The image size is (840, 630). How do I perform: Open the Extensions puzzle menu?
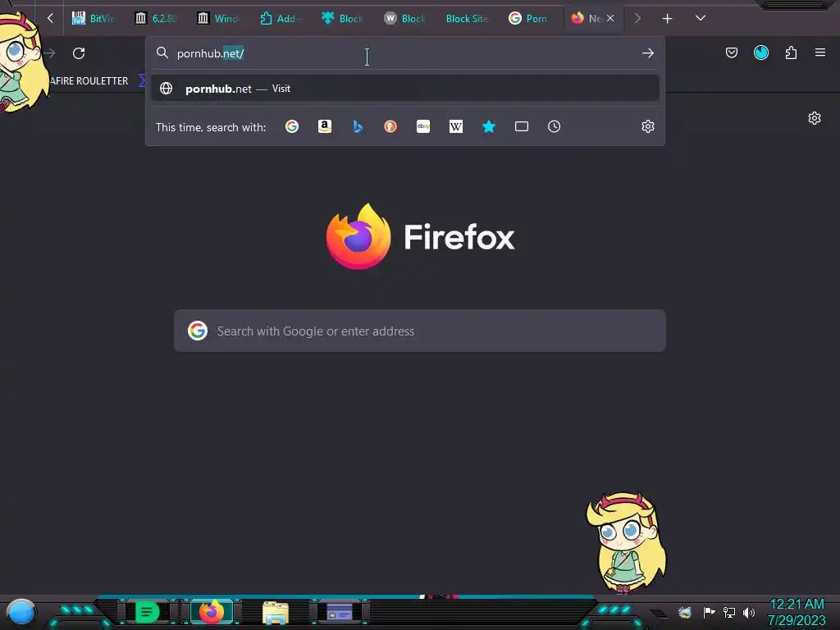click(x=791, y=52)
